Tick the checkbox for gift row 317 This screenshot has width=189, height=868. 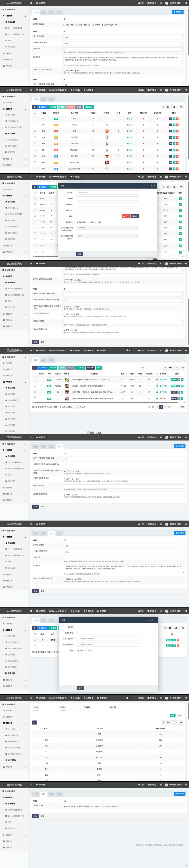pyautogui.click(x=35, y=125)
